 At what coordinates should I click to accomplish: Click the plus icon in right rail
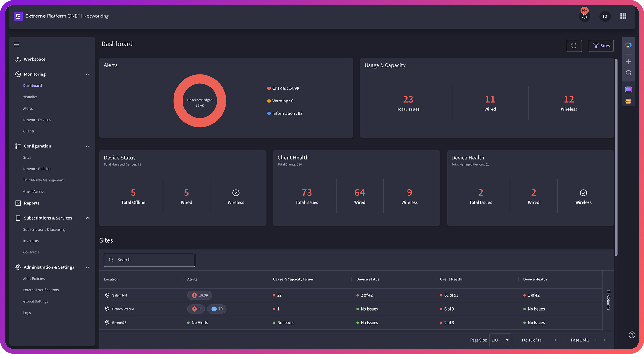[x=628, y=61]
